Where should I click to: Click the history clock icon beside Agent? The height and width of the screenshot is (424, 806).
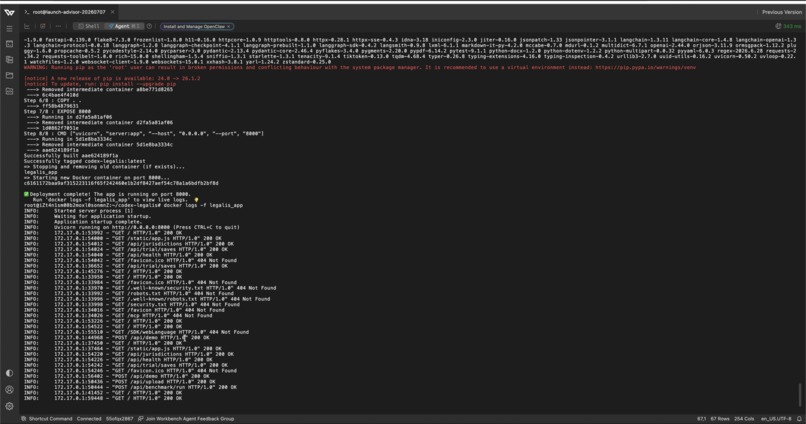(150, 26)
